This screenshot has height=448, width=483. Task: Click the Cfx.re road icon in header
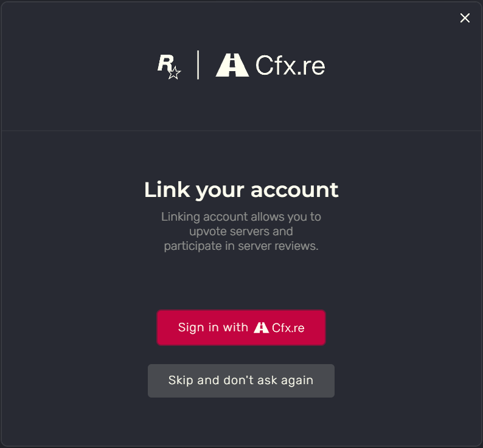point(232,65)
